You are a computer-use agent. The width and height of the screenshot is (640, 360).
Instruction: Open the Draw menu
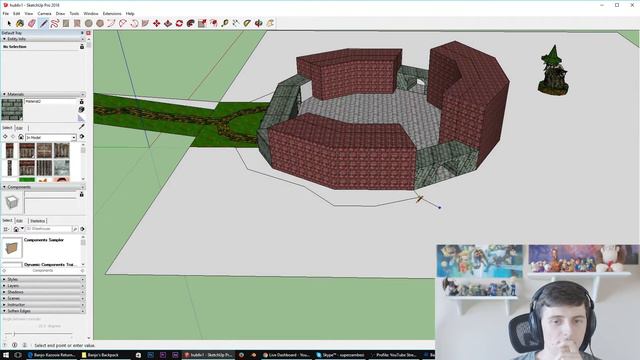point(60,13)
